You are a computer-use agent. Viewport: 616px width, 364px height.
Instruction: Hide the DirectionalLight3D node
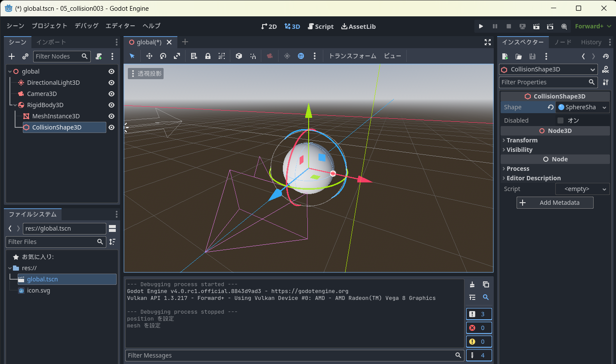pyautogui.click(x=111, y=82)
